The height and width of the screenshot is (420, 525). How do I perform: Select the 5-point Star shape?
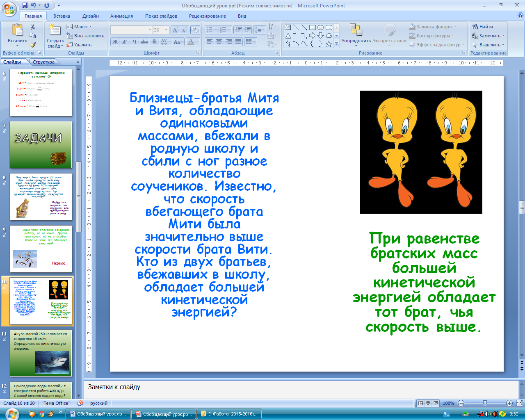coord(329,44)
